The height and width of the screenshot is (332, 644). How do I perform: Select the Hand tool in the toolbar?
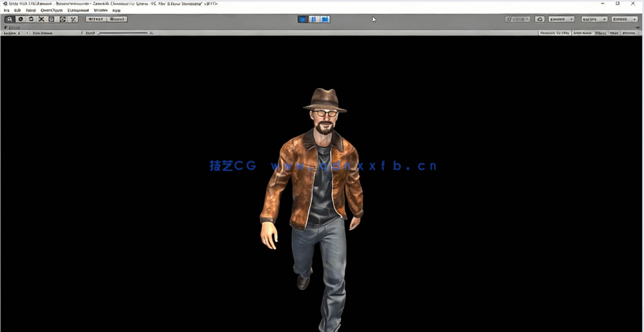(9, 19)
